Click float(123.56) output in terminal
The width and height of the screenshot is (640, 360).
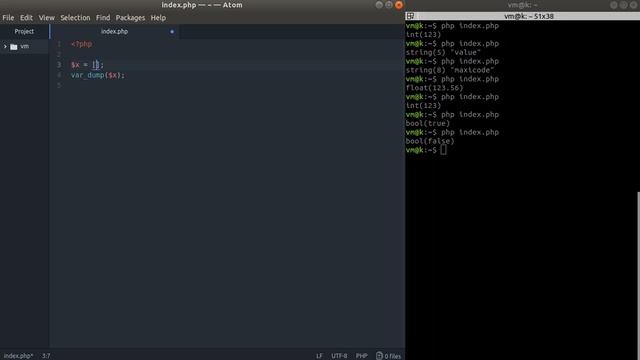point(434,88)
